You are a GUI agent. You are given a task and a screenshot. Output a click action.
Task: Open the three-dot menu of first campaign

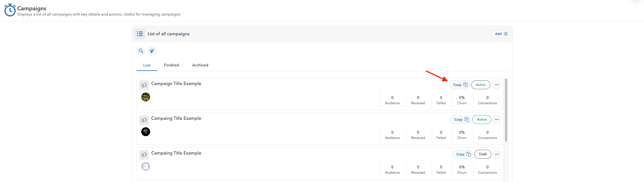click(497, 85)
